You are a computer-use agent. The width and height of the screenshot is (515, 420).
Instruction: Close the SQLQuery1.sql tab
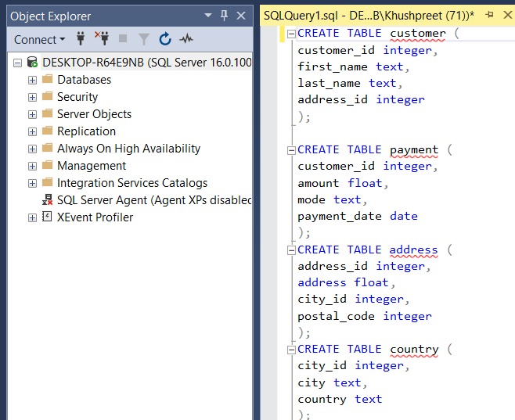point(508,15)
